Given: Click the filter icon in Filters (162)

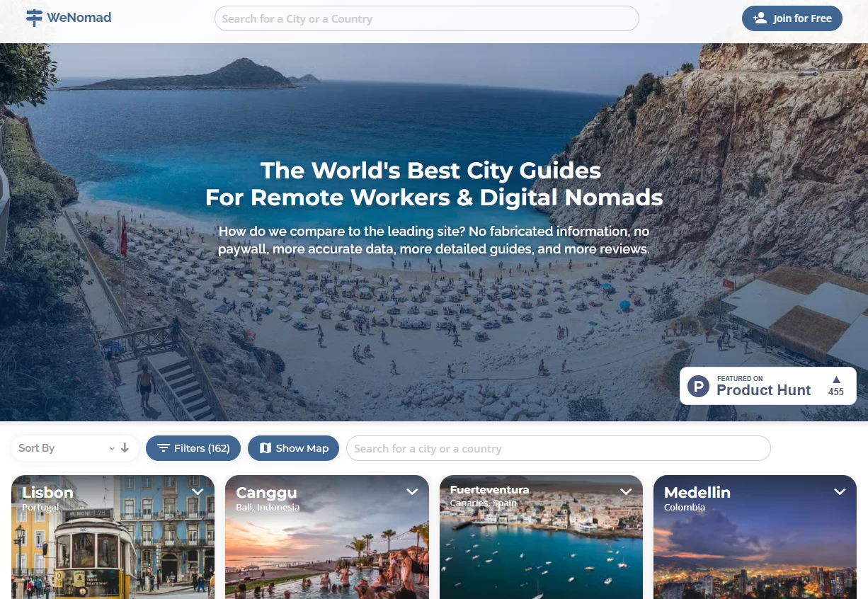Looking at the screenshot, I should coord(164,448).
